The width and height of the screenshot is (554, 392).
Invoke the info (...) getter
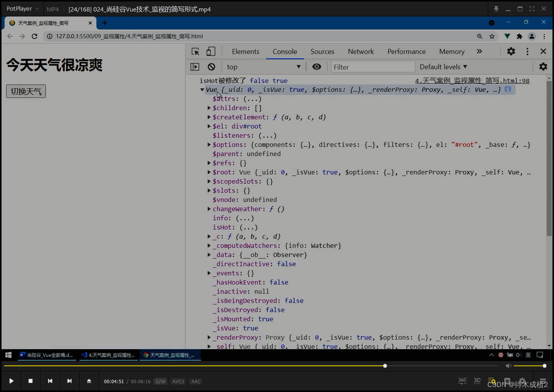pyautogui.click(x=244, y=218)
